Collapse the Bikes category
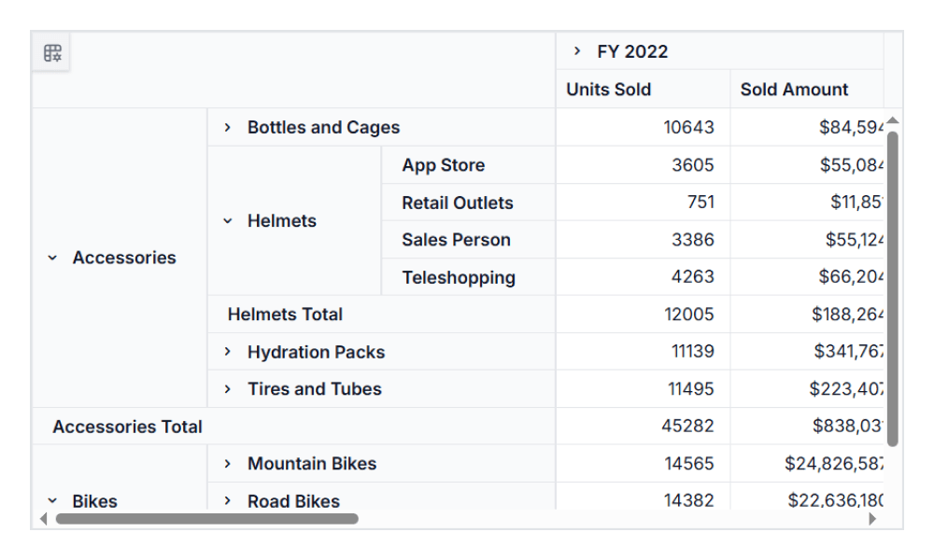The height and width of the screenshot is (560, 934). 51,501
